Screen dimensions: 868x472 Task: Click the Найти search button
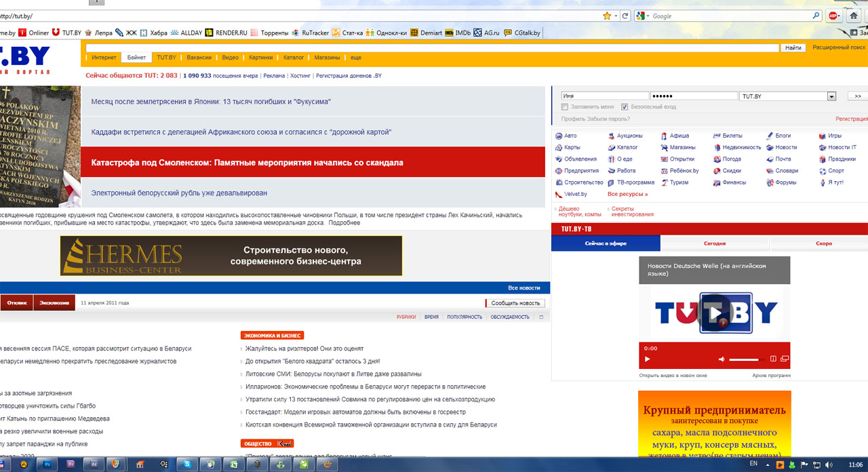tap(793, 47)
